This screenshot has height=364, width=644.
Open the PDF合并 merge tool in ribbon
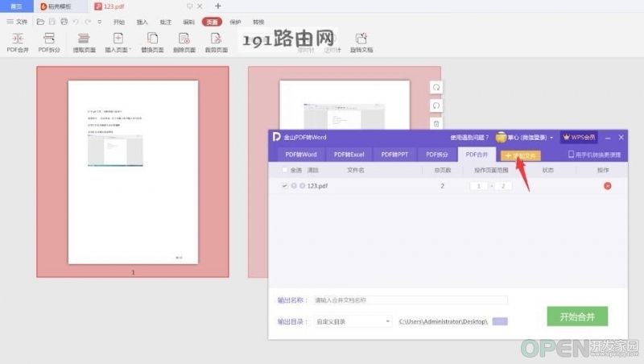tap(18, 43)
